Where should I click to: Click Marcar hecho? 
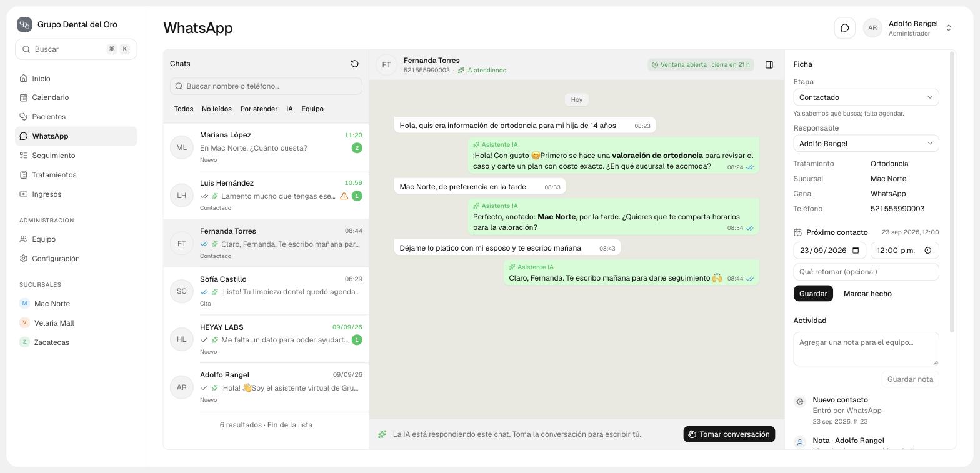pyautogui.click(x=867, y=294)
